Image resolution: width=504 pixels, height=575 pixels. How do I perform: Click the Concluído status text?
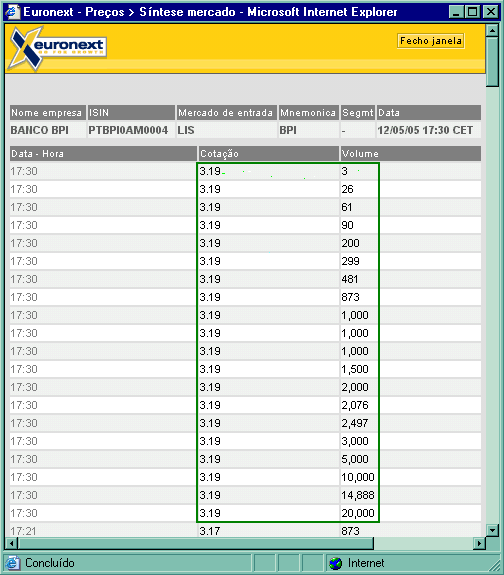click(50, 563)
